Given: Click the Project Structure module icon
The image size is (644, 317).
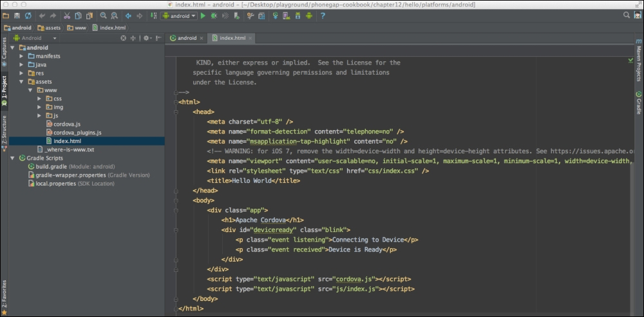Looking at the screenshot, I should pos(261,15).
